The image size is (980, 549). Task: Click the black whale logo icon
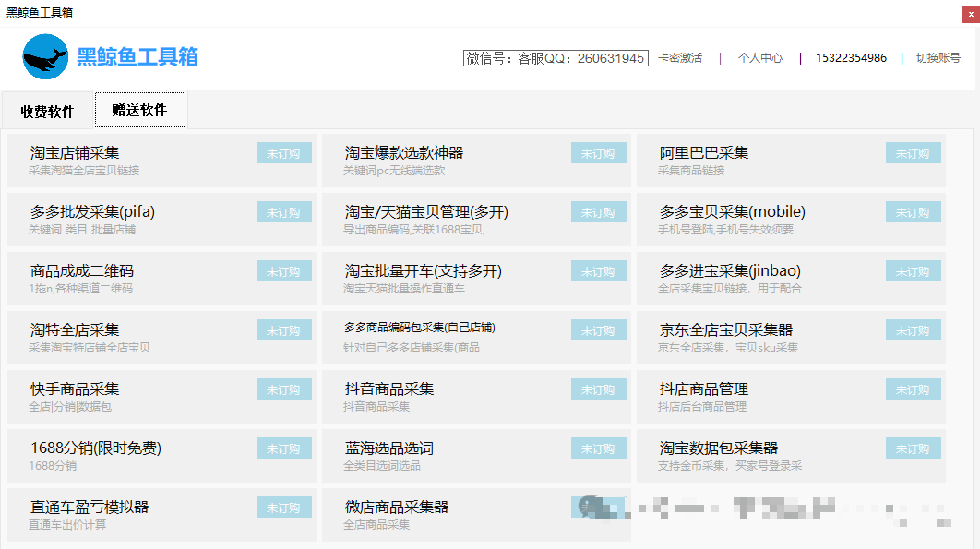tap(45, 57)
